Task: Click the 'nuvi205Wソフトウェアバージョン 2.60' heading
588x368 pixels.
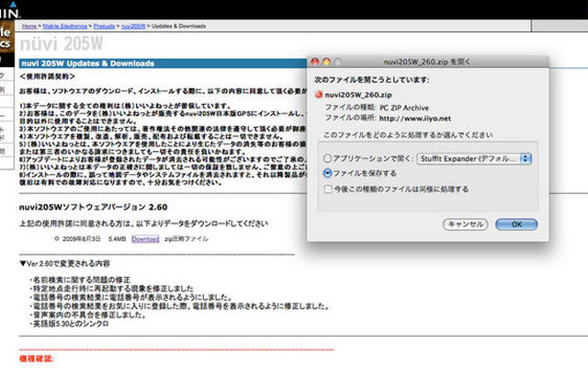Action: coord(94,207)
